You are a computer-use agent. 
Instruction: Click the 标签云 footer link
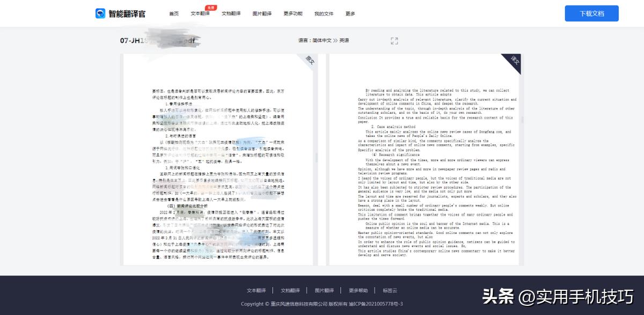pos(390,290)
